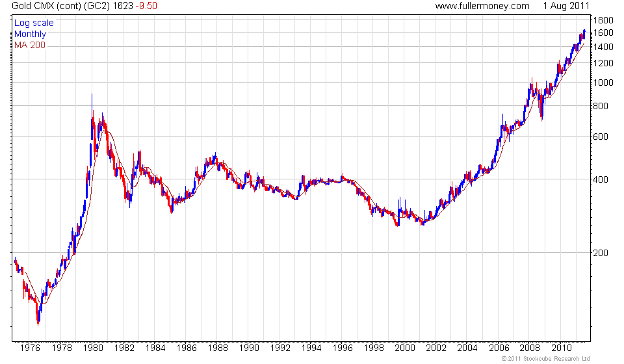Screen dimensions: 624x364
Task: Click the 1980 year axis label
Action: pos(93,348)
